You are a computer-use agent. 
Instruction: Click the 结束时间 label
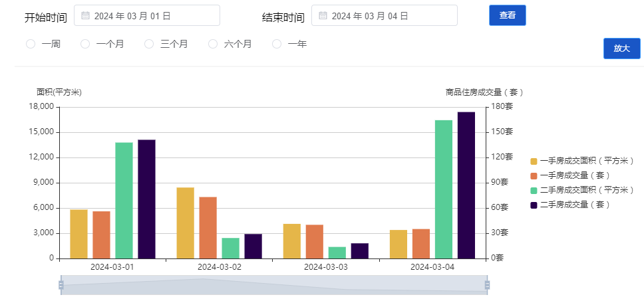click(x=283, y=18)
